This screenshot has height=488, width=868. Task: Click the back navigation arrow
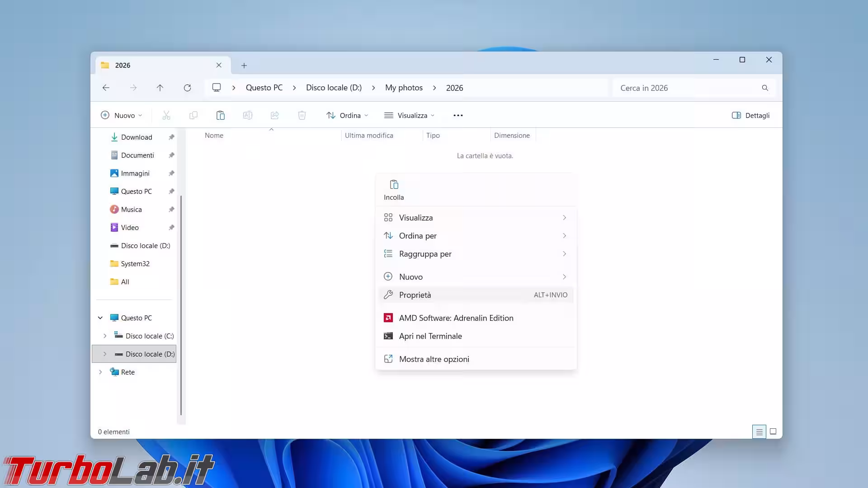106,88
